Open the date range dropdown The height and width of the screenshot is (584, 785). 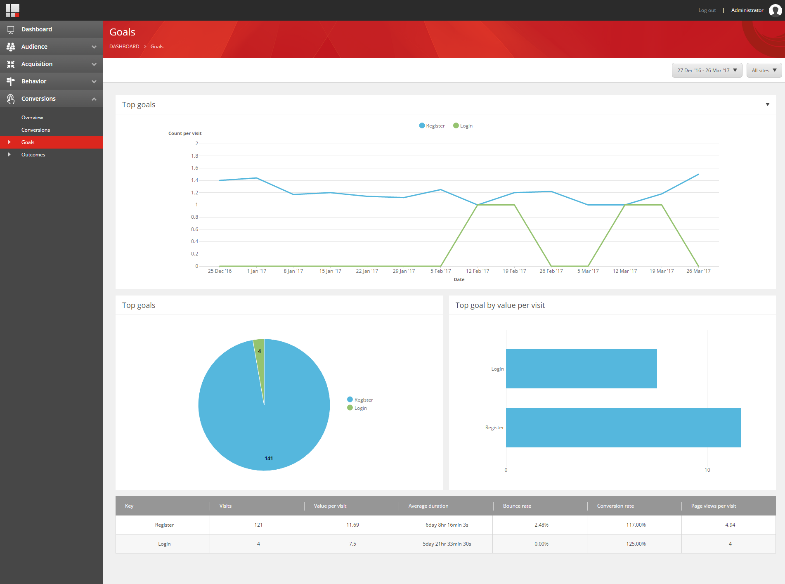click(707, 71)
